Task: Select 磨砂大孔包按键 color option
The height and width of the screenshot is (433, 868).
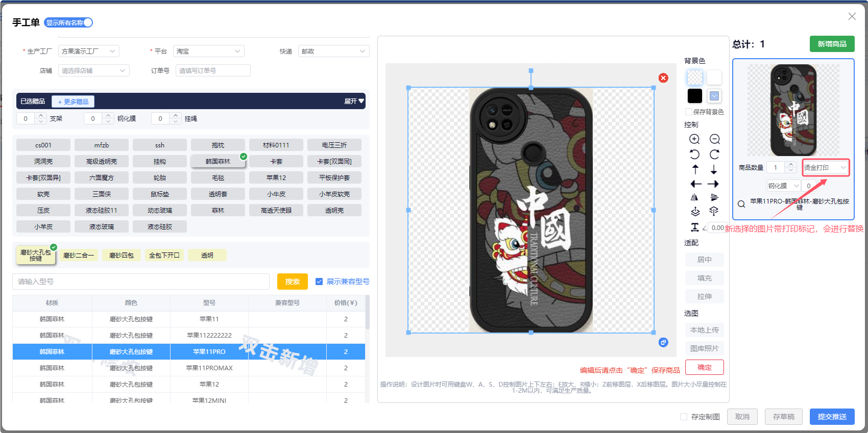Action: tap(36, 255)
